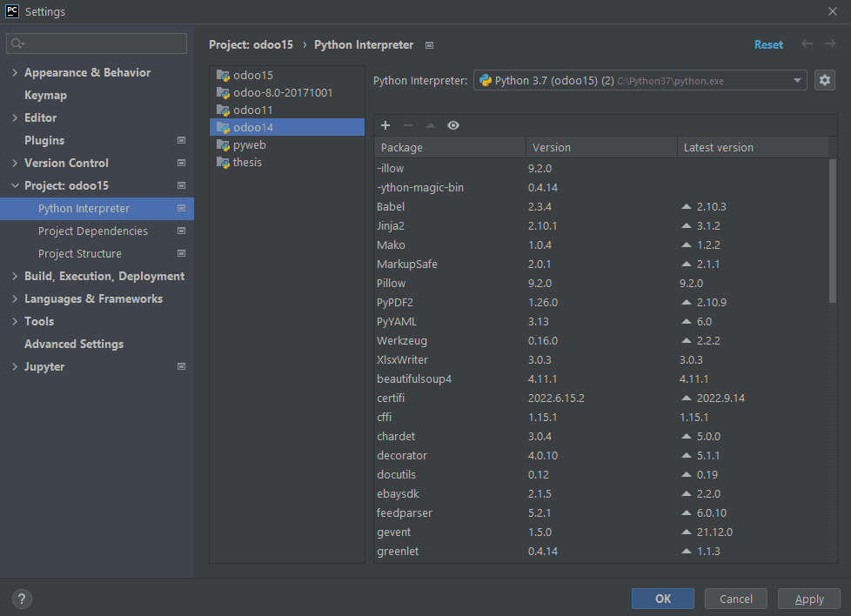851x616 pixels.
Task: Close the Settings dialog window
Action: [x=833, y=11]
